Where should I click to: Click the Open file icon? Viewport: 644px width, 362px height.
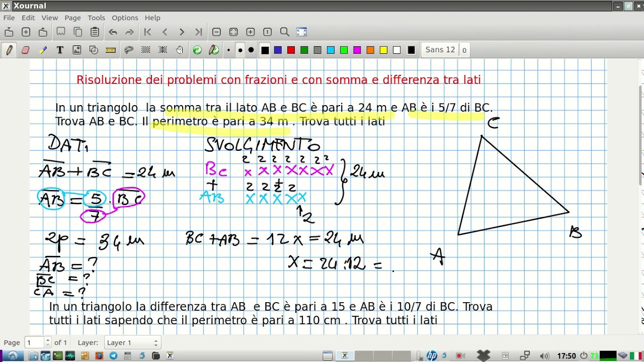click(9, 32)
